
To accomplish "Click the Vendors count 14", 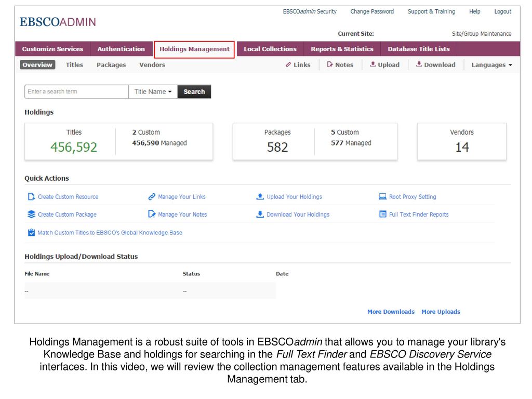I will tap(462, 147).
